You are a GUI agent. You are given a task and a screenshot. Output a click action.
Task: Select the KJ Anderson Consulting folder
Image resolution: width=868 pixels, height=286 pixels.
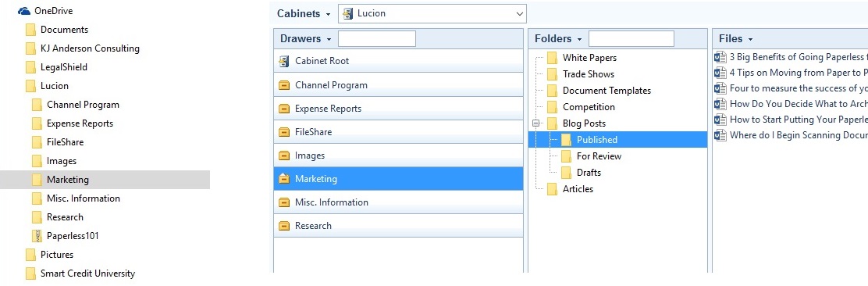coord(90,48)
